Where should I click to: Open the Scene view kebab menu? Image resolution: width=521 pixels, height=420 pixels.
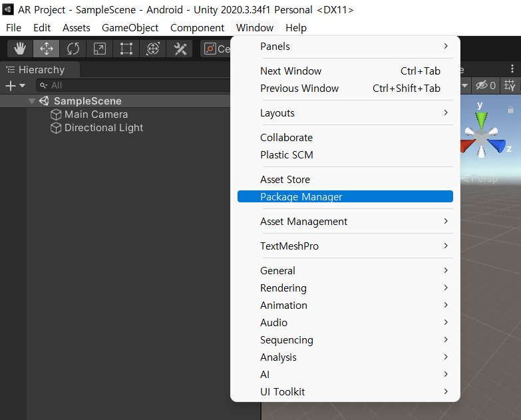pos(512,69)
